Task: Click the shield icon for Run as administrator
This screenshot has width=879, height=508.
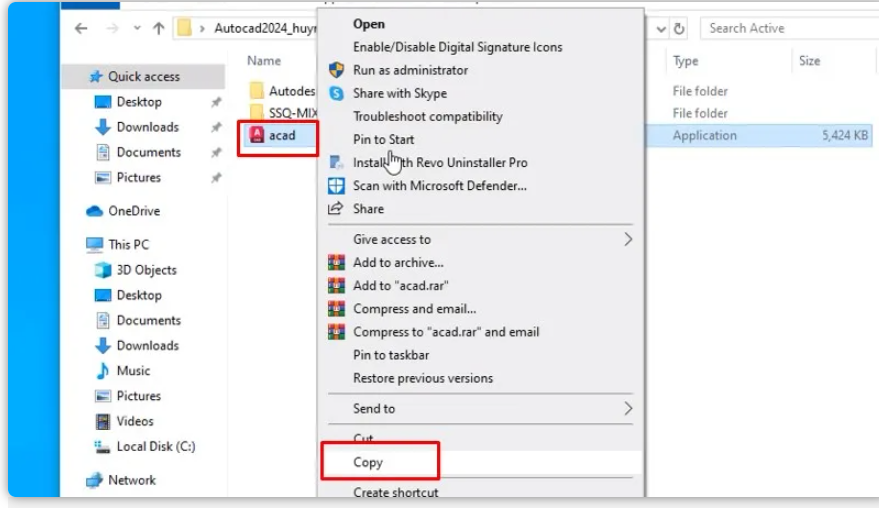Action: (x=337, y=70)
